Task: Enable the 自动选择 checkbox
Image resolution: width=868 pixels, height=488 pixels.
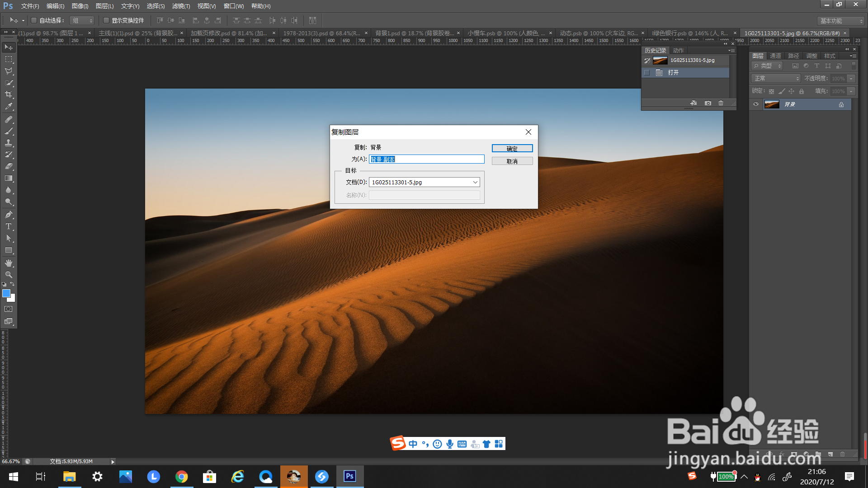Action: (x=34, y=20)
